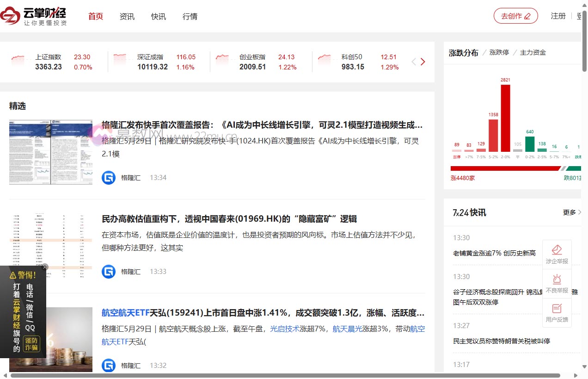This screenshot has width=588, height=379.
Task: Select the 资讯 menu item
Action: pyautogui.click(x=127, y=16)
